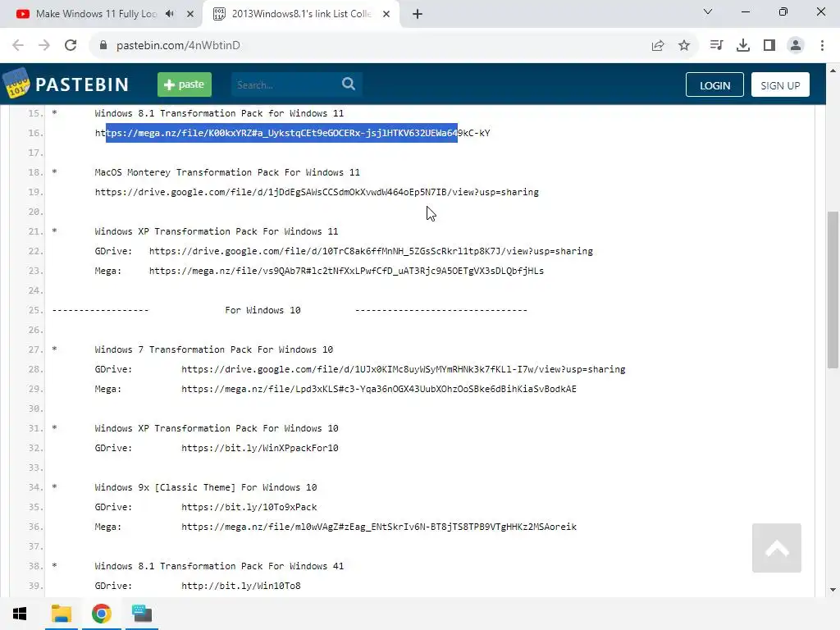
Task: Click 'Windows 8.1 Transformation Pack for Windows 11' text
Action: pyautogui.click(x=219, y=113)
